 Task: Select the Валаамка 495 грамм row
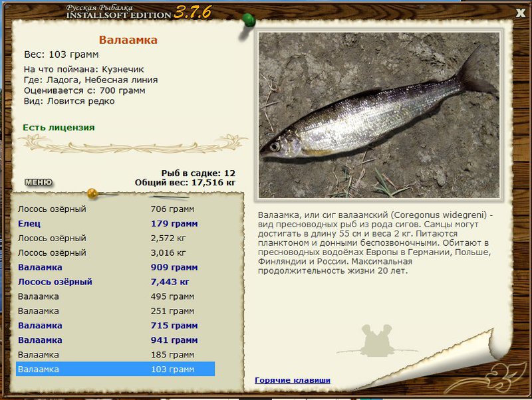tap(115, 296)
